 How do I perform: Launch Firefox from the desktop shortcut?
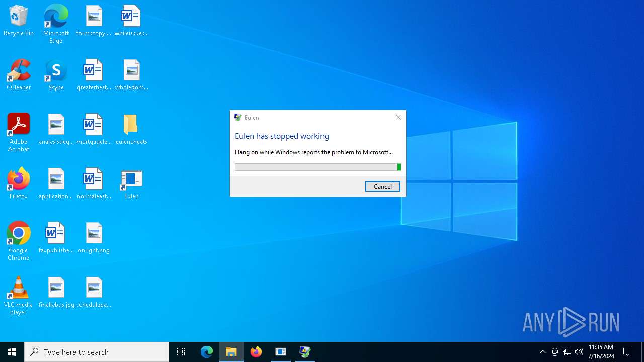[x=19, y=184]
